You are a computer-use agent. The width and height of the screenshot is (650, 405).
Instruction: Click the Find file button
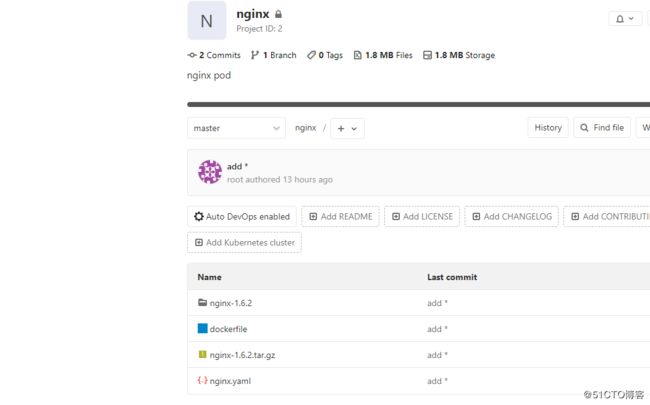[x=602, y=128]
